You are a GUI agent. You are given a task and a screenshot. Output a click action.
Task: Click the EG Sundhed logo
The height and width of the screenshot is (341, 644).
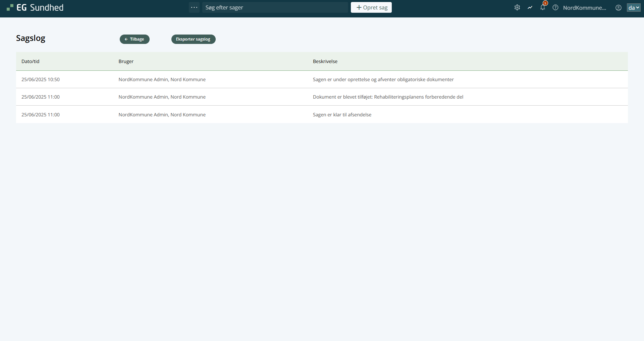(x=35, y=7)
